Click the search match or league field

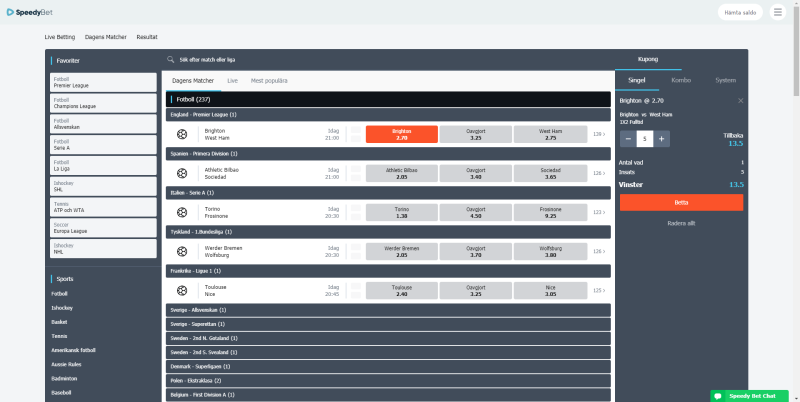[x=207, y=60]
